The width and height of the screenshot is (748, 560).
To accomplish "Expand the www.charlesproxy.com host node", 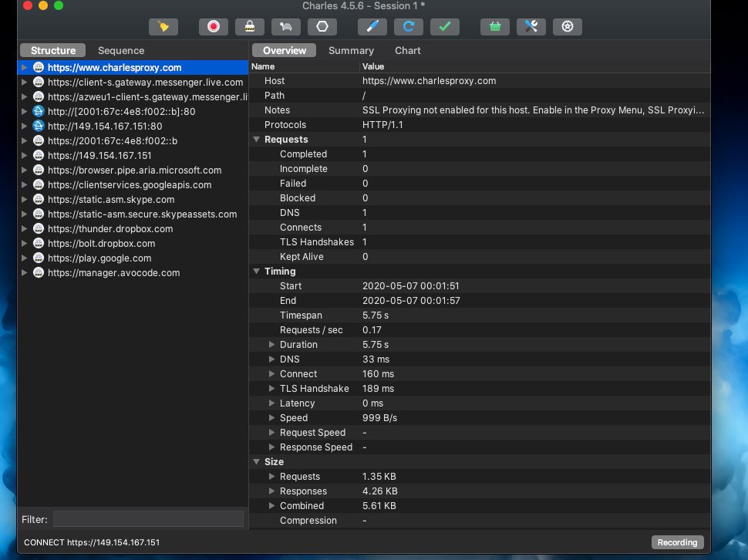I will click(x=24, y=68).
